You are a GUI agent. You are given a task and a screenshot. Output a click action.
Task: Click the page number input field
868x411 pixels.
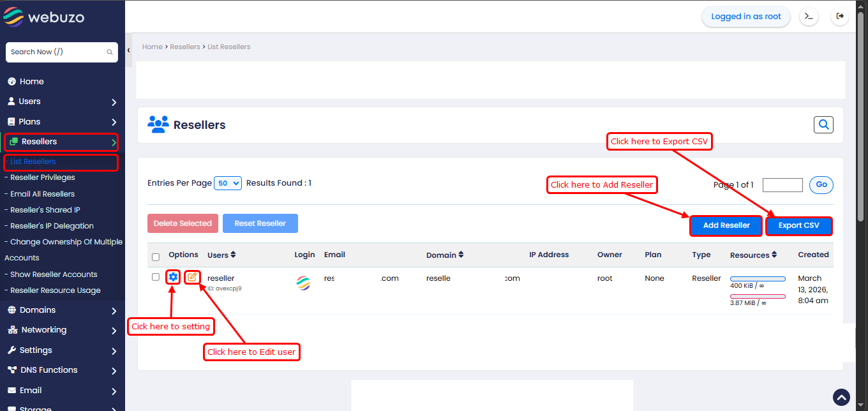pos(782,185)
